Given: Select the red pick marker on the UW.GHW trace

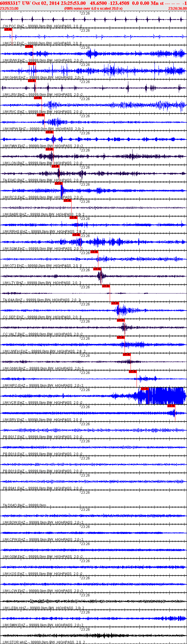Looking at the screenshot, I should tap(32, 64).
